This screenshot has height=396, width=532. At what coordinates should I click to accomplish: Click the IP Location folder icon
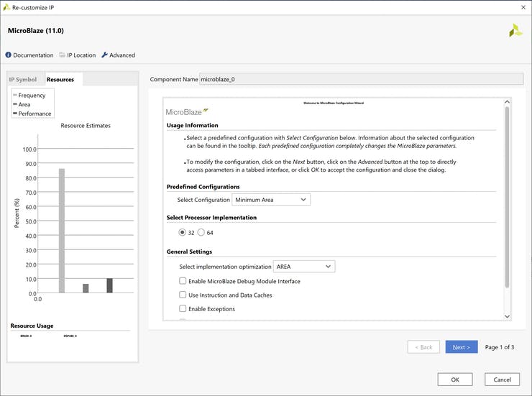(x=63, y=55)
